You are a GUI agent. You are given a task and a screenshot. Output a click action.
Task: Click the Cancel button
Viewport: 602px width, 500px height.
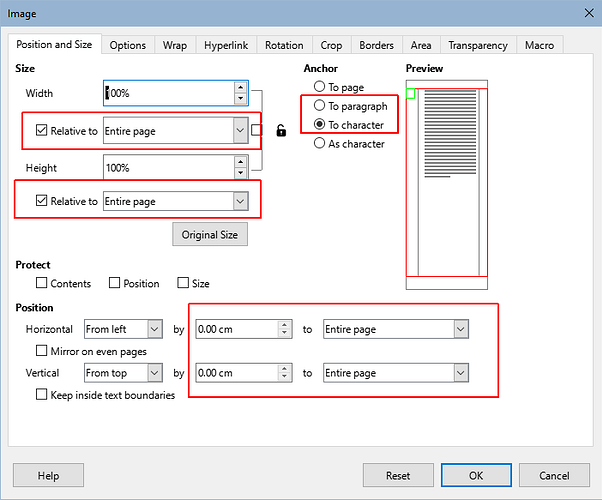[554, 475]
